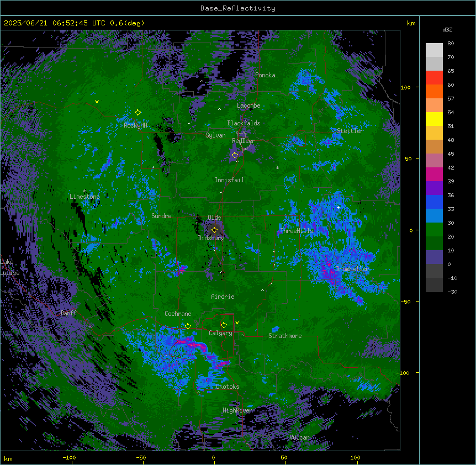Click the ThreeHills label
The height and width of the screenshot is (465, 476).
[297, 231]
